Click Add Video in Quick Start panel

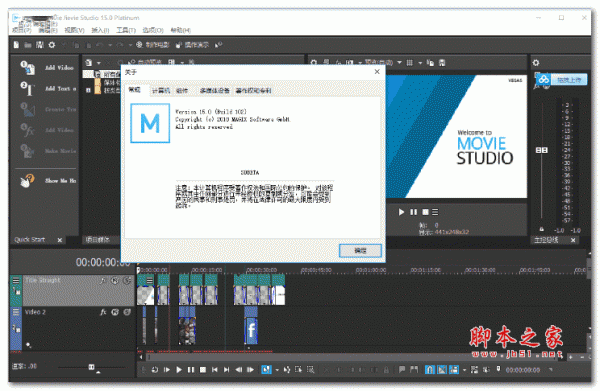pyautogui.click(x=48, y=68)
